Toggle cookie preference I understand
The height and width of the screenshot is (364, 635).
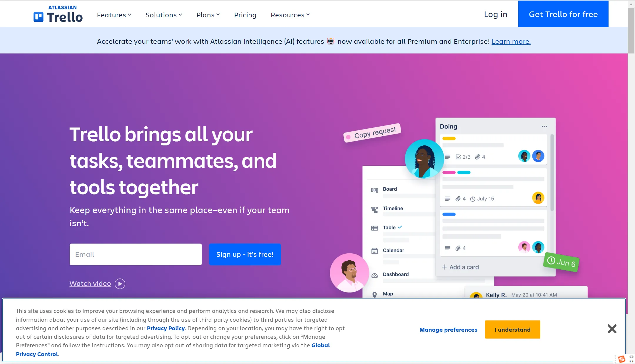pos(512,329)
